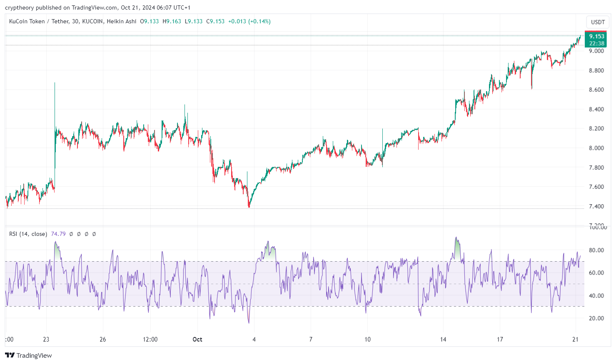Click the RSI 80.00 scale label

point(596,250)
